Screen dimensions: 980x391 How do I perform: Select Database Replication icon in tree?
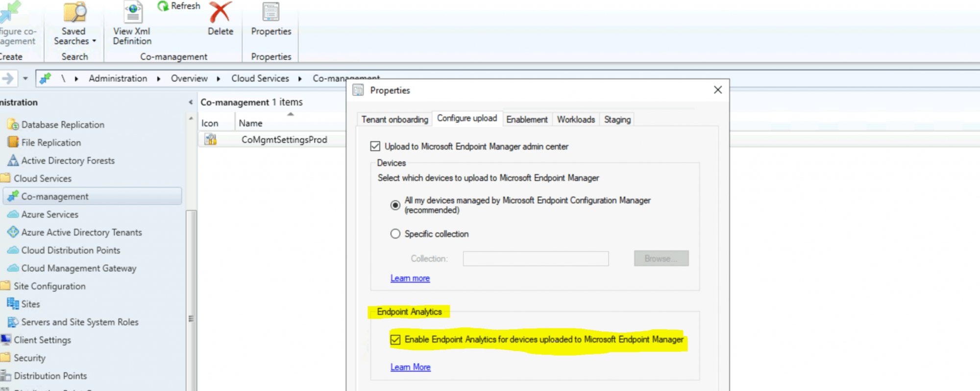pyautogui.click(x=13, y=124)
